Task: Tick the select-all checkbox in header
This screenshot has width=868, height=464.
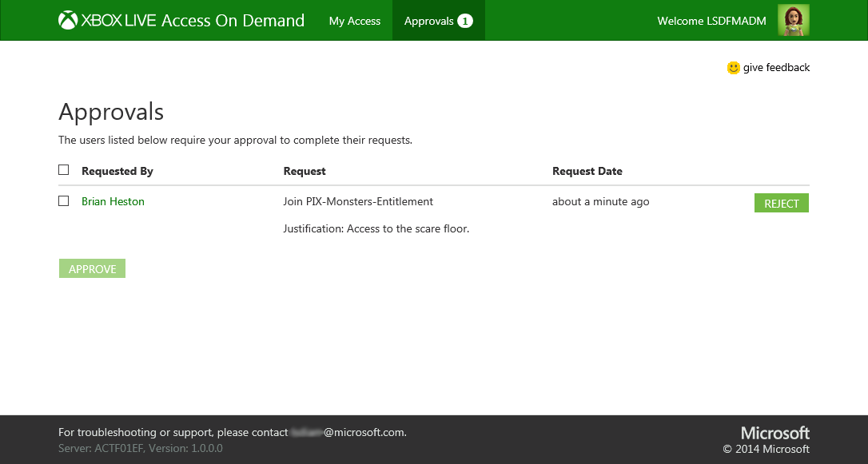Action: 64,170
